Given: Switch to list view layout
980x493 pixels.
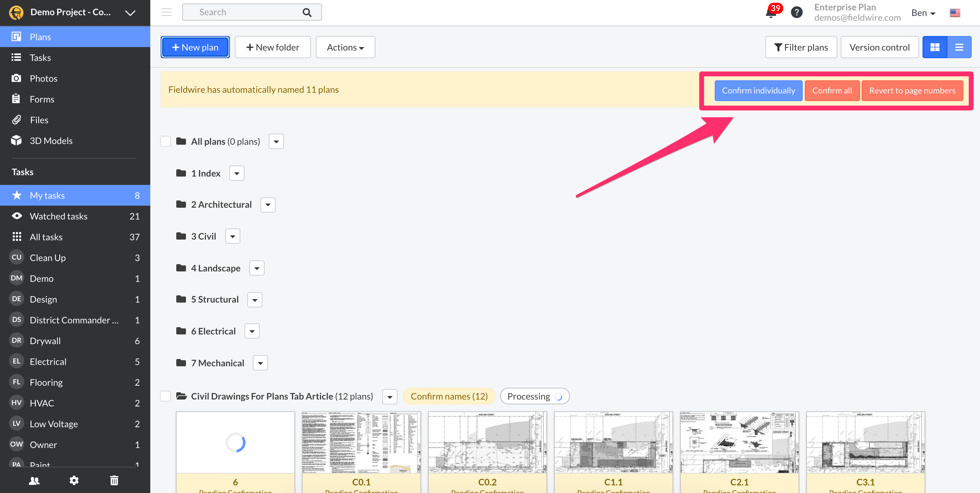Looking at the screenshot, I should 959,47.
